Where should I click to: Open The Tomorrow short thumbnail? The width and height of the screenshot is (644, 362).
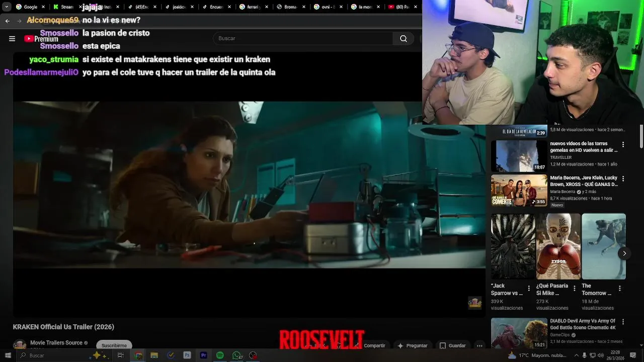point(603,246)
